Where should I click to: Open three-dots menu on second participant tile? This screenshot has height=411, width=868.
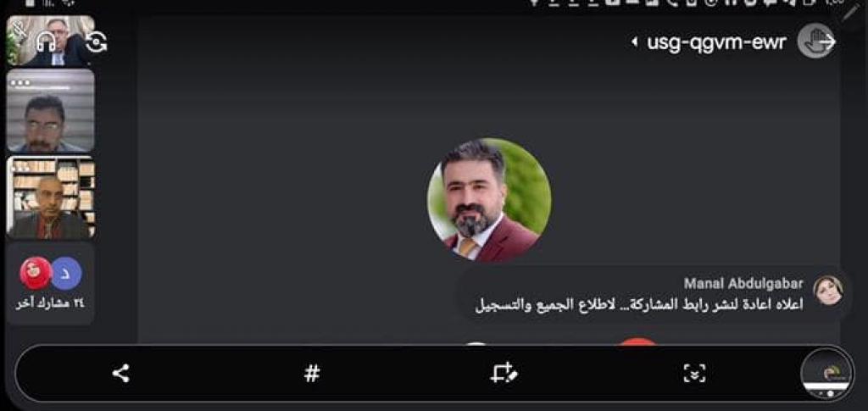pyautogui.click(x=20, y=82)
